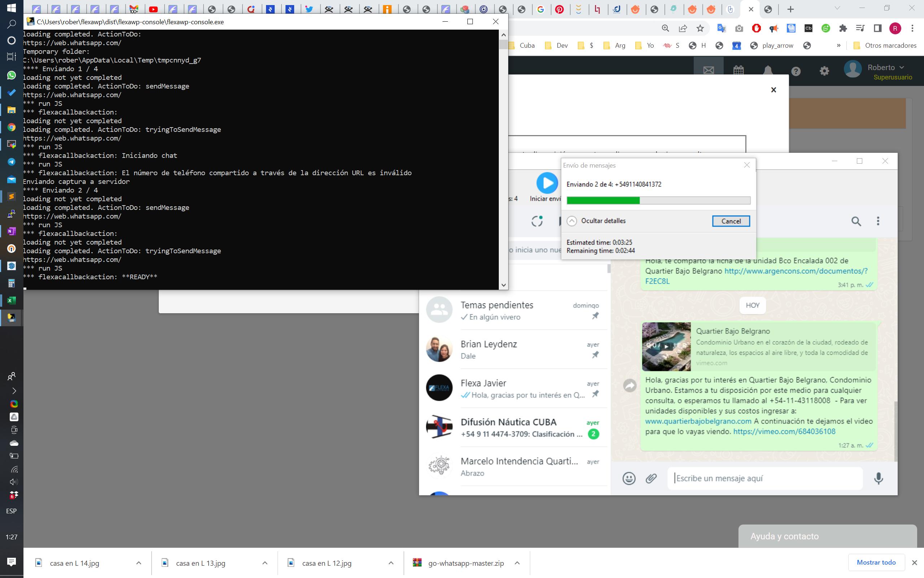Open the Dev bookmarks folder
This screenshot has width=924, height=578.
click(x=557, y=46)
